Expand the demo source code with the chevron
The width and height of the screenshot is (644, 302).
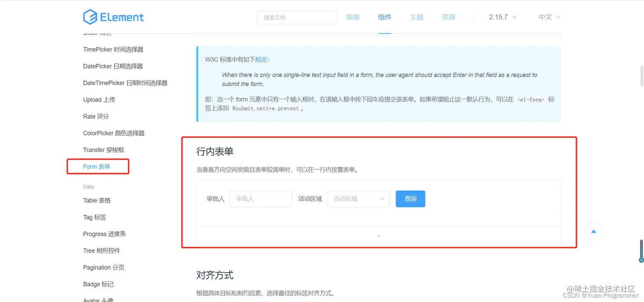click(378, 236)
